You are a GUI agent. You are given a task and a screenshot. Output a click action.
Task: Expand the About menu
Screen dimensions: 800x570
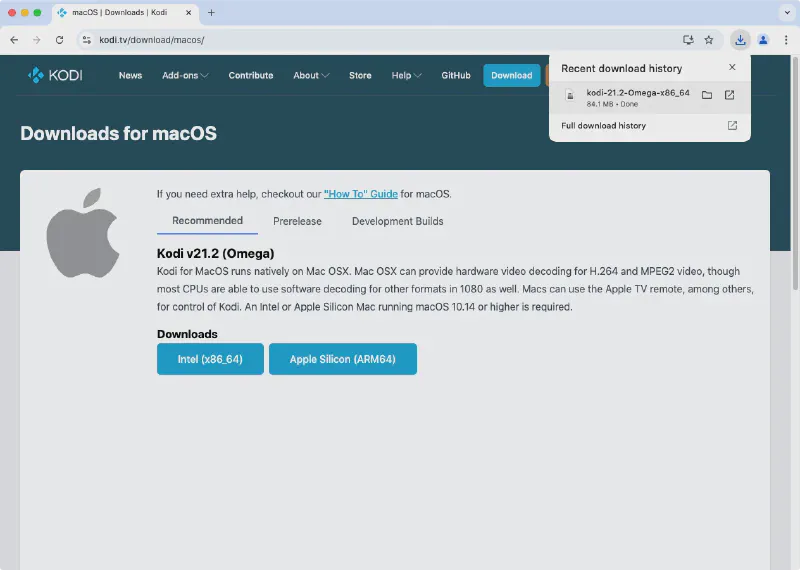[311, 76]
